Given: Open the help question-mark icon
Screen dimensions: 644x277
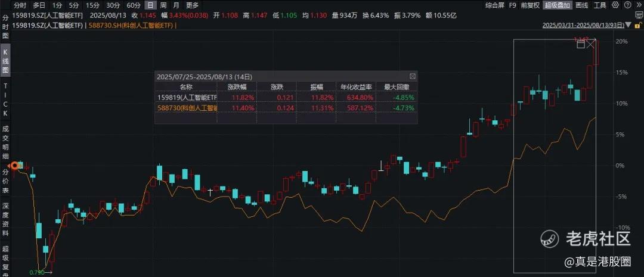Looking at the screenshot, I should pos(627,5).
